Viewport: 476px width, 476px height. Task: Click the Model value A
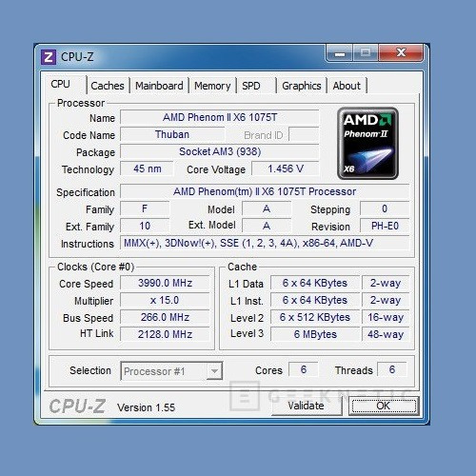(x=267, y=208)
